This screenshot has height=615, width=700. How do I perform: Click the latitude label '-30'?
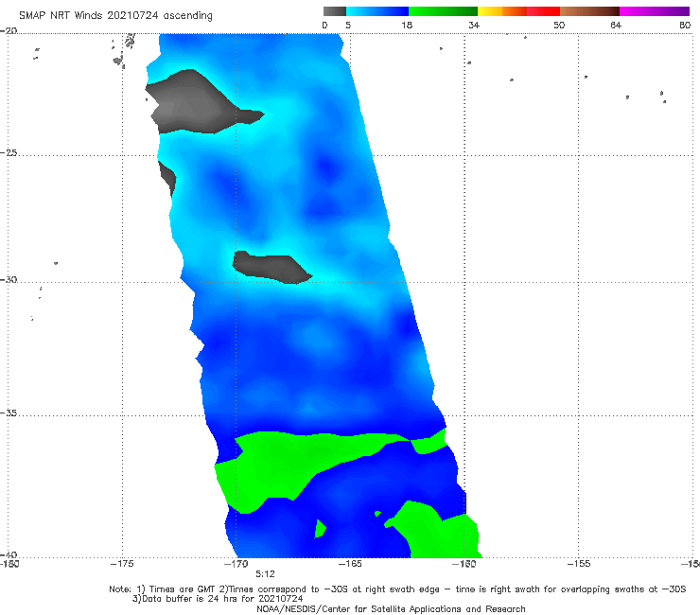pyautogui.click(x=9, y=279)
